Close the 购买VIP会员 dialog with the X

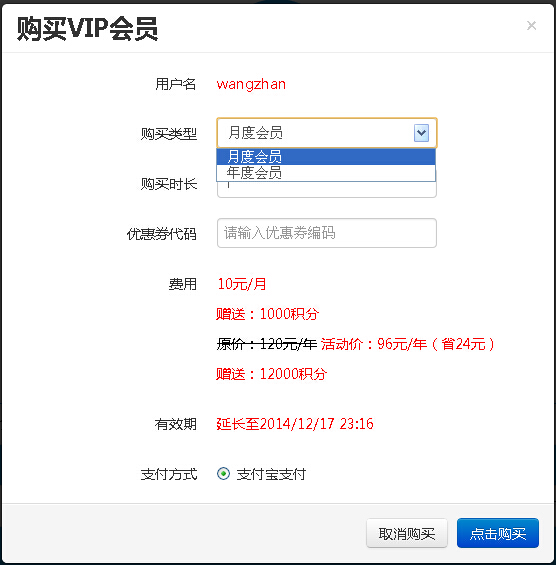tap(531, 26)
